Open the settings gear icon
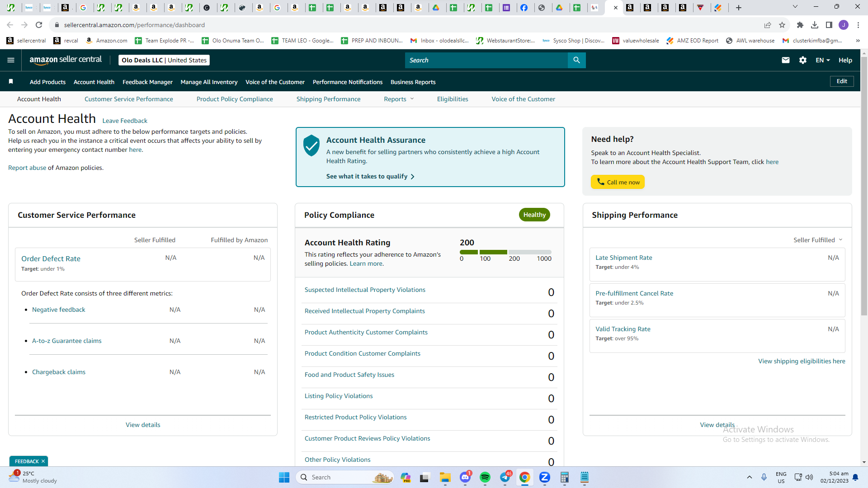This screenshot has width=868, height=488. point(803,60)
